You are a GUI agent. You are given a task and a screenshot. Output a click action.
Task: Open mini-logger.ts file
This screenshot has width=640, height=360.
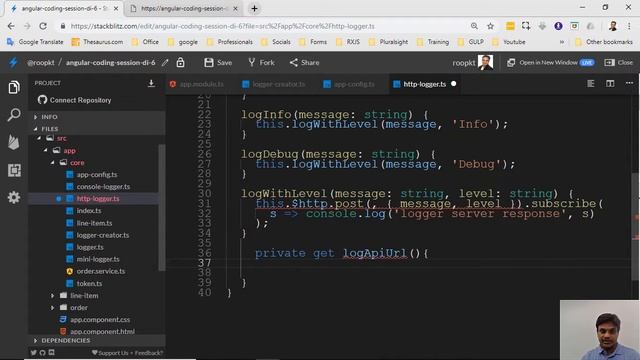[x=98, y=259]
